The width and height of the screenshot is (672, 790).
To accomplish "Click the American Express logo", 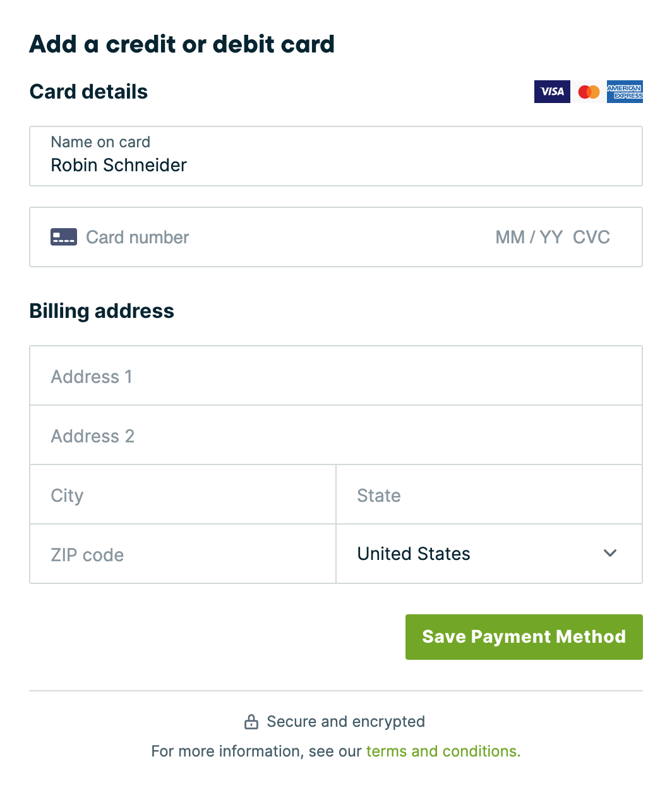I will click(x=625, y=92).
